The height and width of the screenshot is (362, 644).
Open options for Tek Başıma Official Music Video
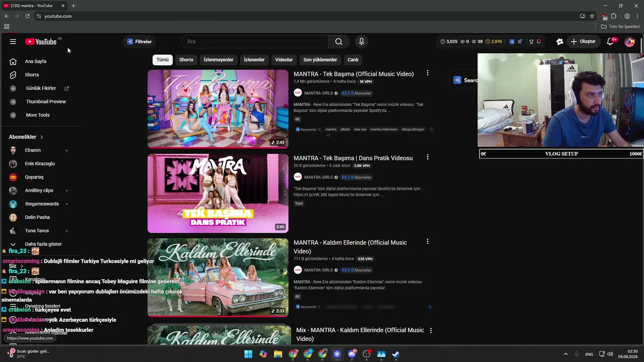click(x=428, y=73)
